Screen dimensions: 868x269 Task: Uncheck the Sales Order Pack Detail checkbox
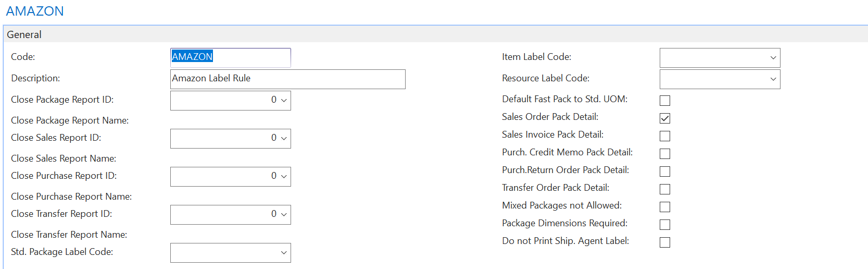click(x=665, y=118)
